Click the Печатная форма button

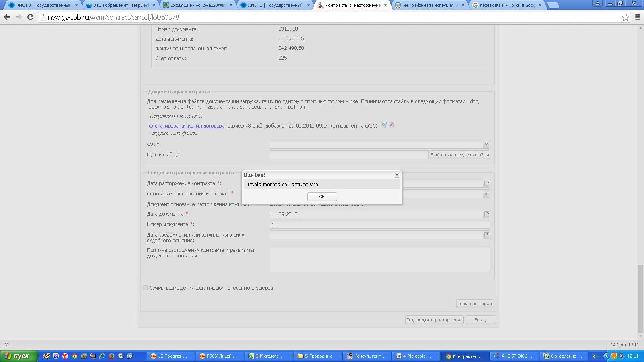475,304
